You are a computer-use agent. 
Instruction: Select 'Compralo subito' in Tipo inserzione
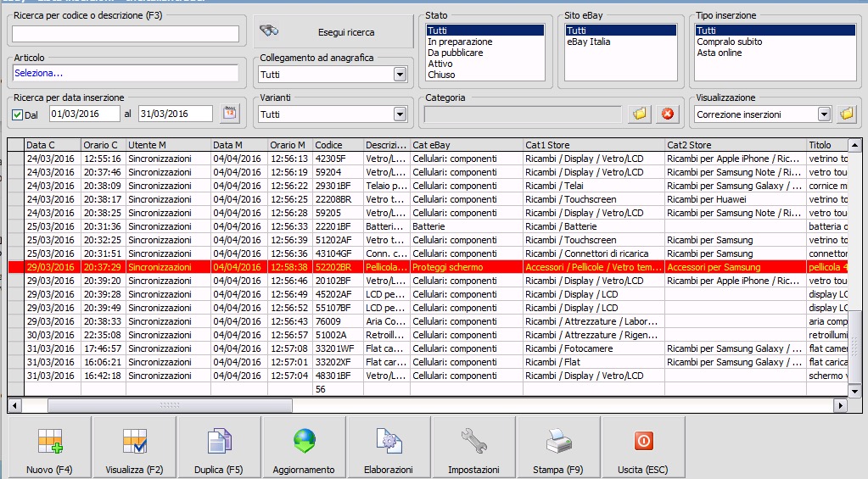click(729, 42)
